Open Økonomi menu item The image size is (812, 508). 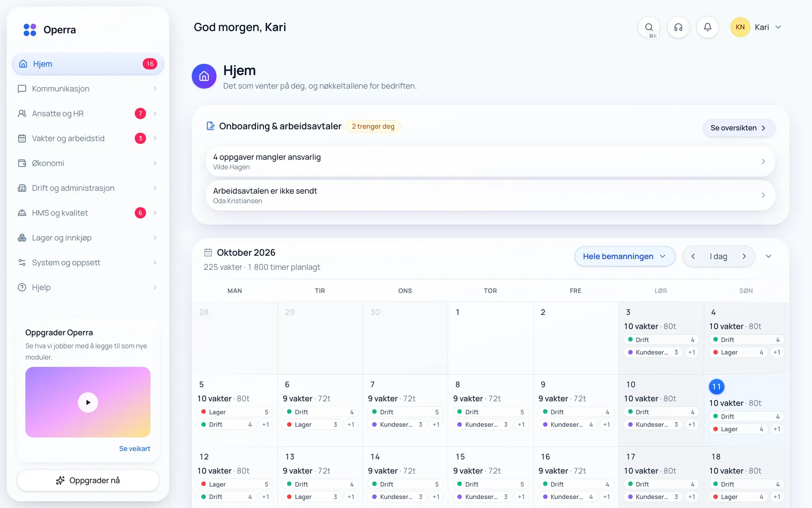[88, 163]
